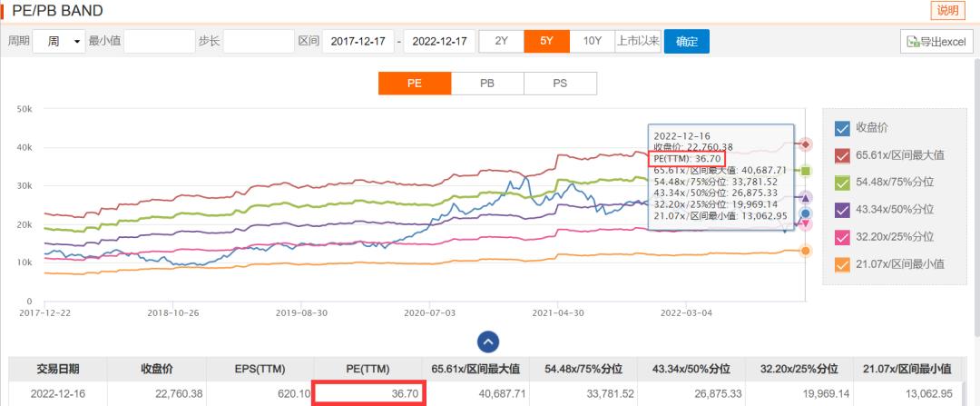Click the orange circle min-value marker
Image resolution: width=980 pixels, height=406 pixels.
click(x=806, y=251)
